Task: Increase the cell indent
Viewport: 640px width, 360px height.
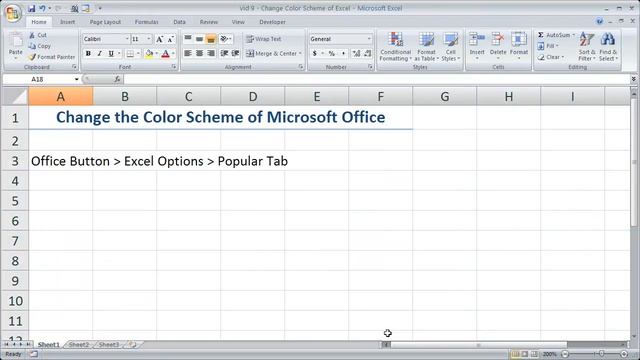Action: (x=236, y=53)
